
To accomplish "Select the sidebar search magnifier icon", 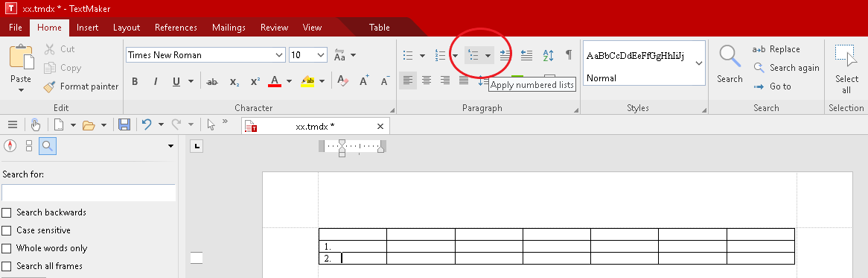I will click(x=48, y=146).
